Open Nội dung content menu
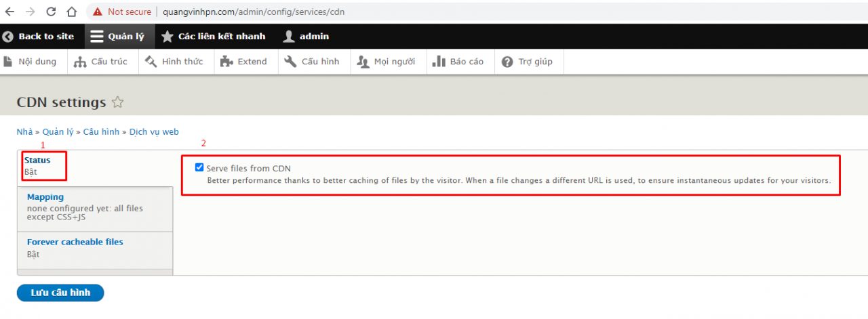 [30, 62]
